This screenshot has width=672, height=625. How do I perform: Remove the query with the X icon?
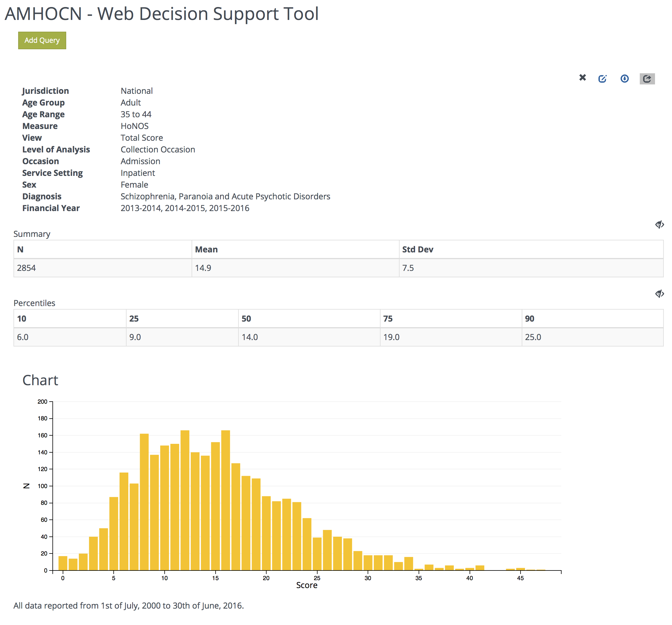(x=582, y=78)
